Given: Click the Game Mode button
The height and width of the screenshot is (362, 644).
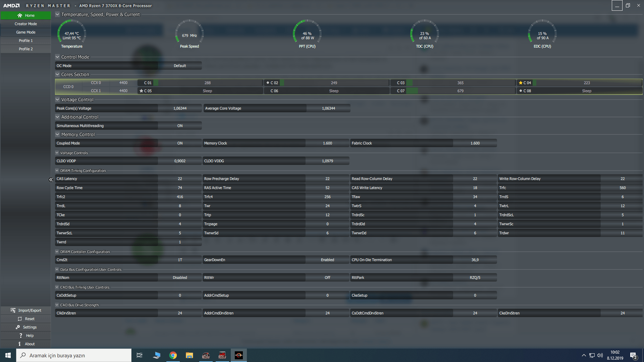Looking at the screenshot, I should point(25,32).
